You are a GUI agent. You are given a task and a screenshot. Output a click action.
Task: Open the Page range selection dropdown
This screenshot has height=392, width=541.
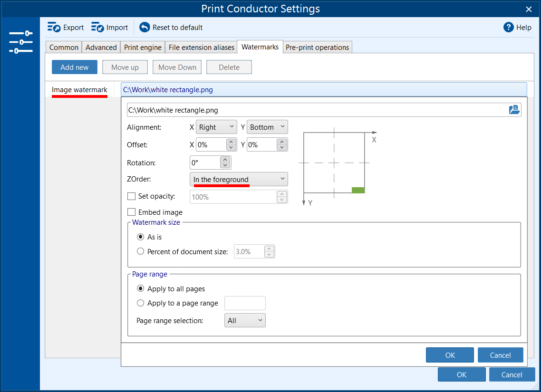(x=245, y=320)
